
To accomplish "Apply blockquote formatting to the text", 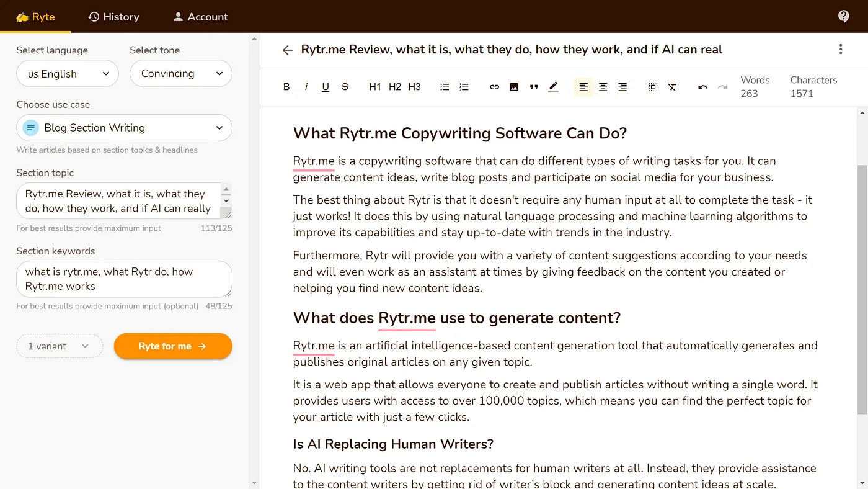I will [533, 87].
